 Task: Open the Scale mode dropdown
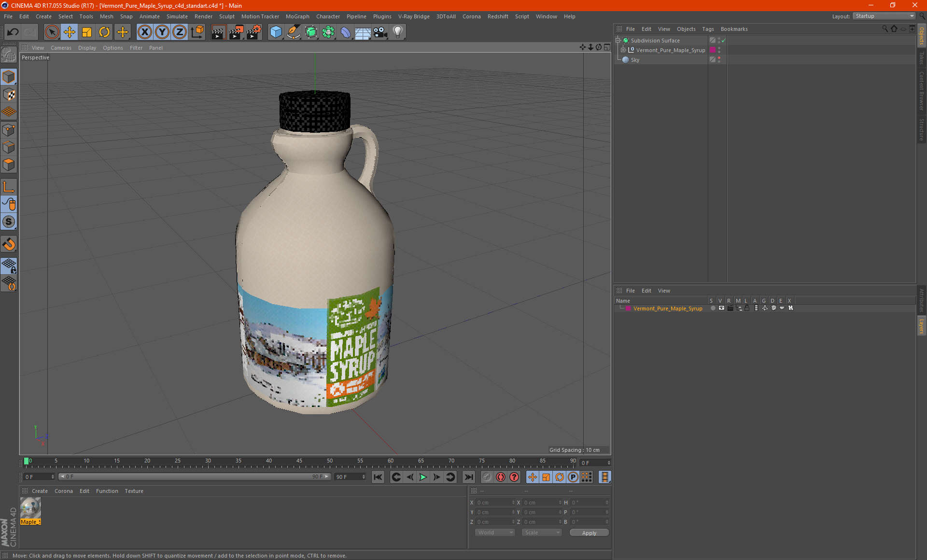[542, 532]
